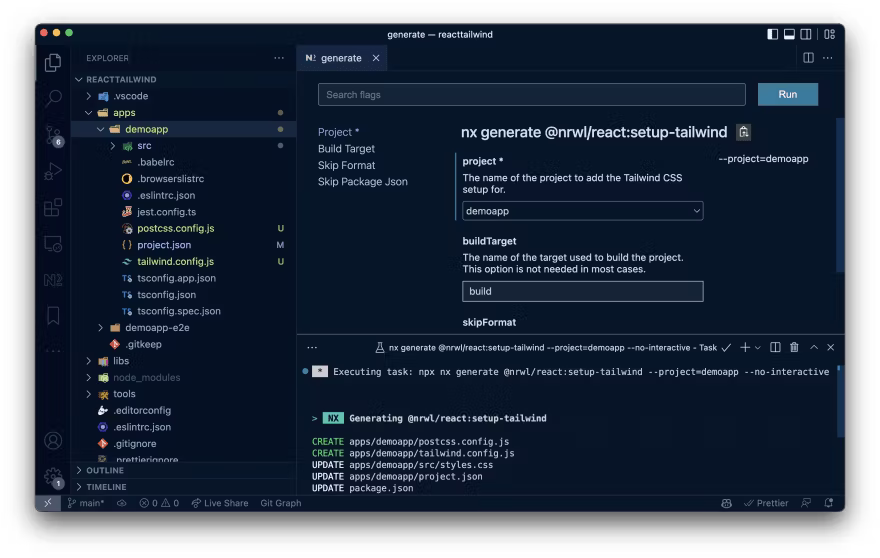Split the editor to the right

(x=808, y=58)
